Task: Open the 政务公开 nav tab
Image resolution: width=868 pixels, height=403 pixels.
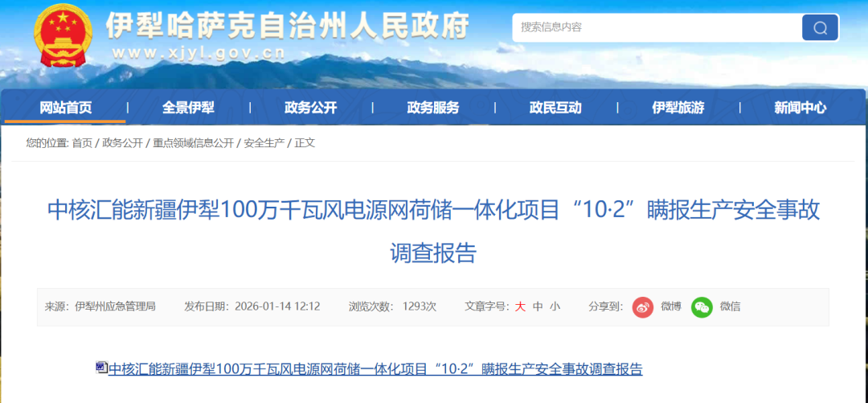Action: [x=310, y=108]
